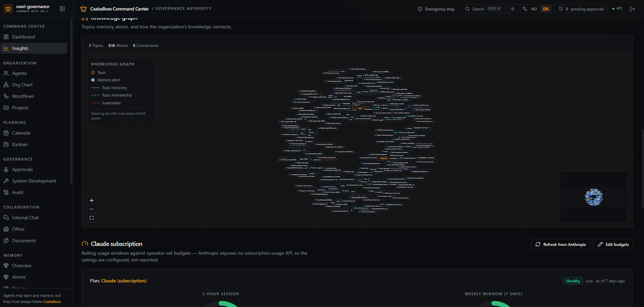Open Projects page

coord(34,108)
